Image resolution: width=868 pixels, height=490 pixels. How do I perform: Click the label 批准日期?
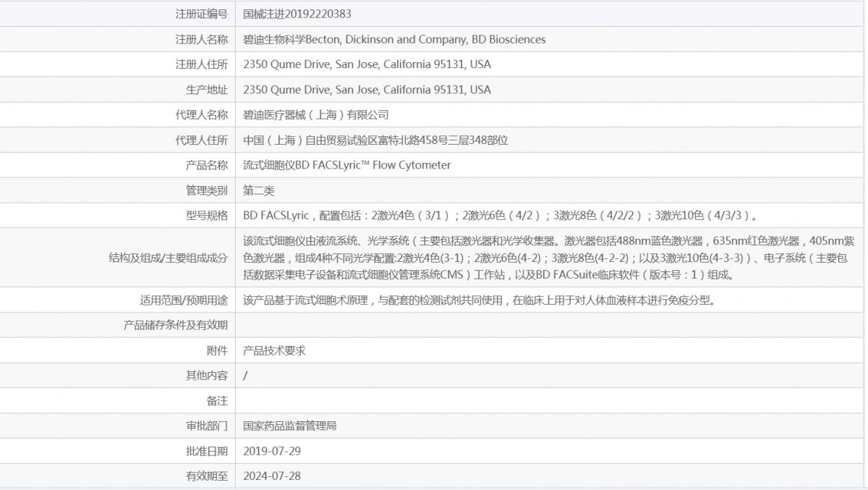point(206,451)
